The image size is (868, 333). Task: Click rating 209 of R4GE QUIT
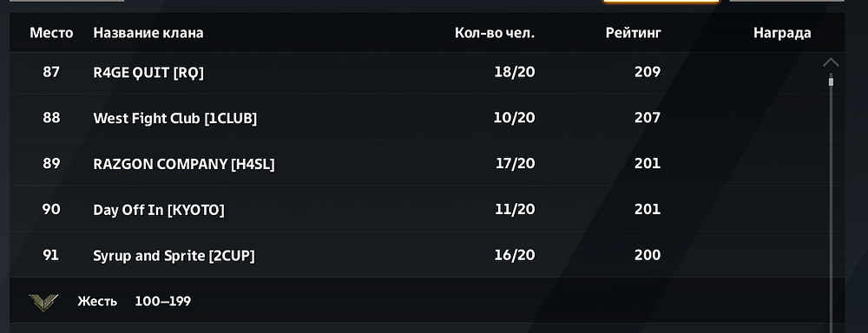[648, 72]
